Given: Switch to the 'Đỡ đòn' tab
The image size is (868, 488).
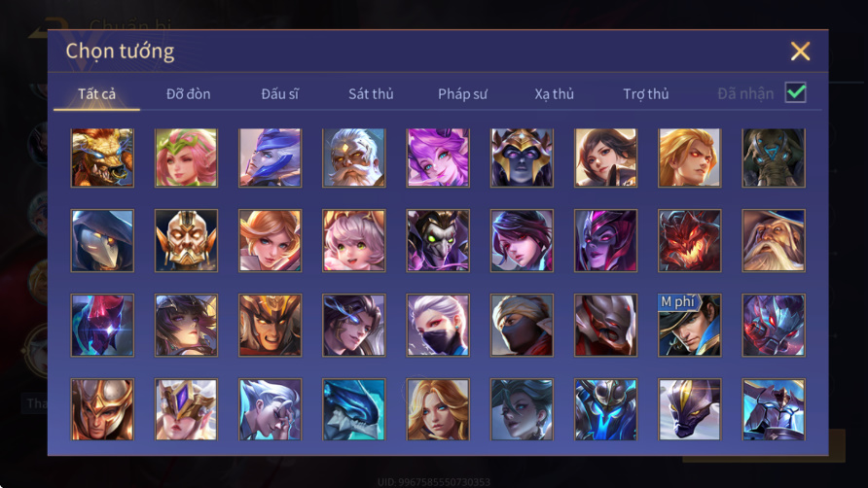Looking at the screenshot, I should click(188, 94).
